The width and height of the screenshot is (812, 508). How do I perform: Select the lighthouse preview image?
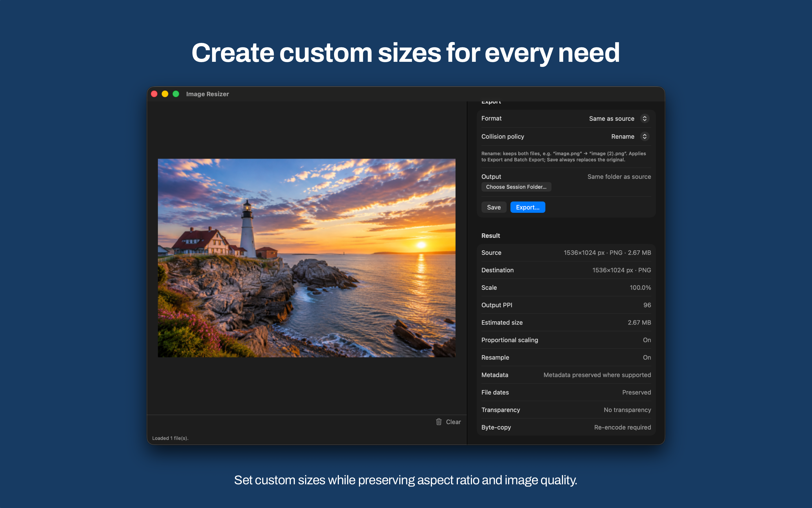pyautogui.click(x=306, y=258)
